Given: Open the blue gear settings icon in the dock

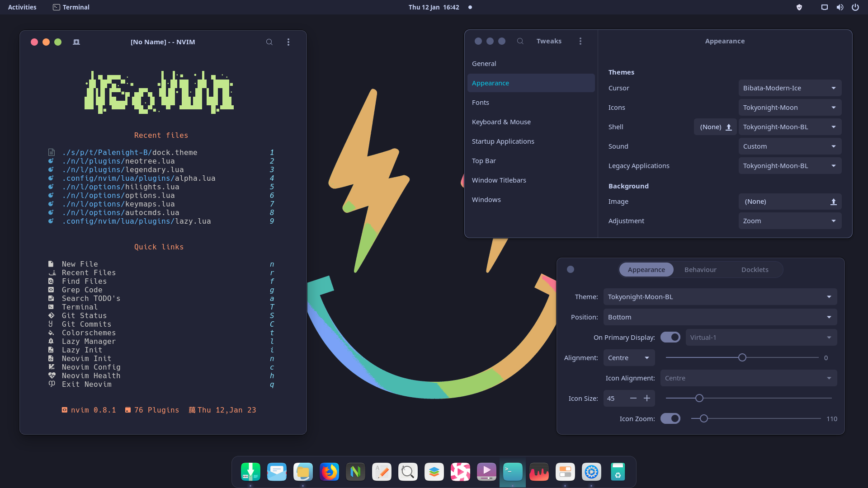Looking at the screenshot, I should click(x=591, y=472).
